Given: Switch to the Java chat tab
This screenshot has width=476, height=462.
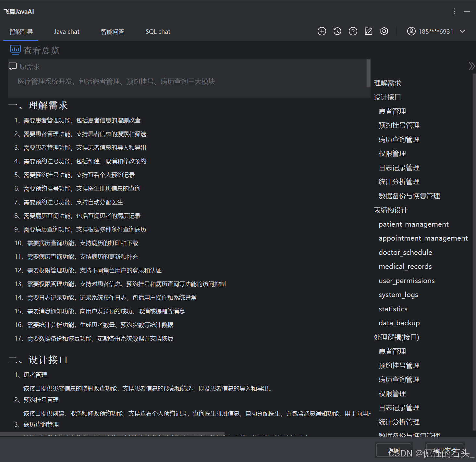Looking at the screenshot, I should (67, 31).
